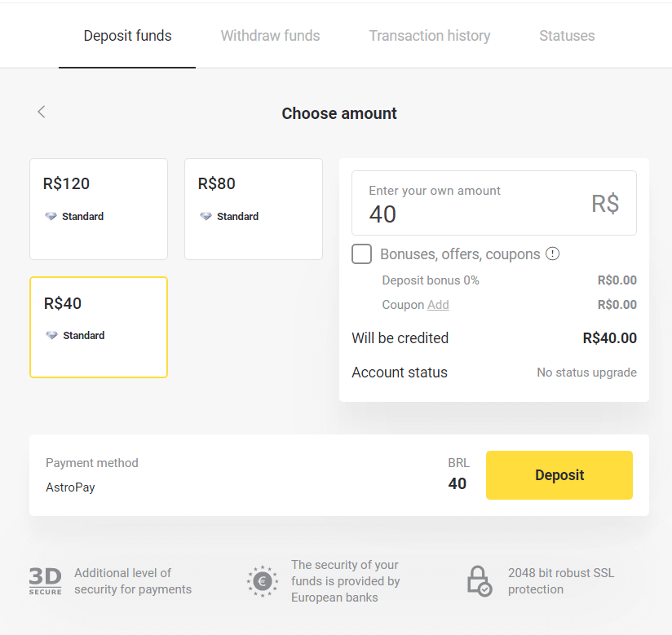Viewport: 672px width, 635px height.
Task: Open the Transaction history tab
Action: click(430, 35)
